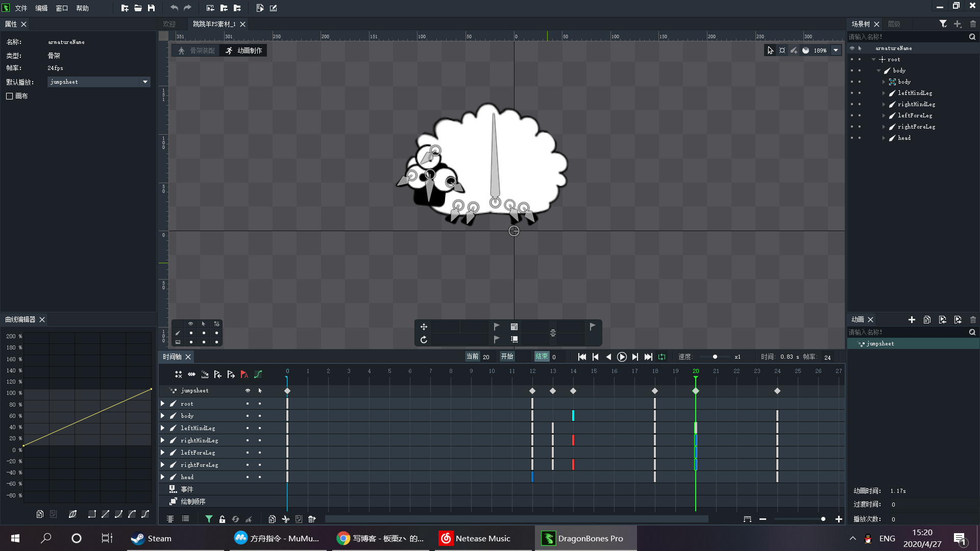
Task: Expand the head bone in scene tree
Action: 884,138
